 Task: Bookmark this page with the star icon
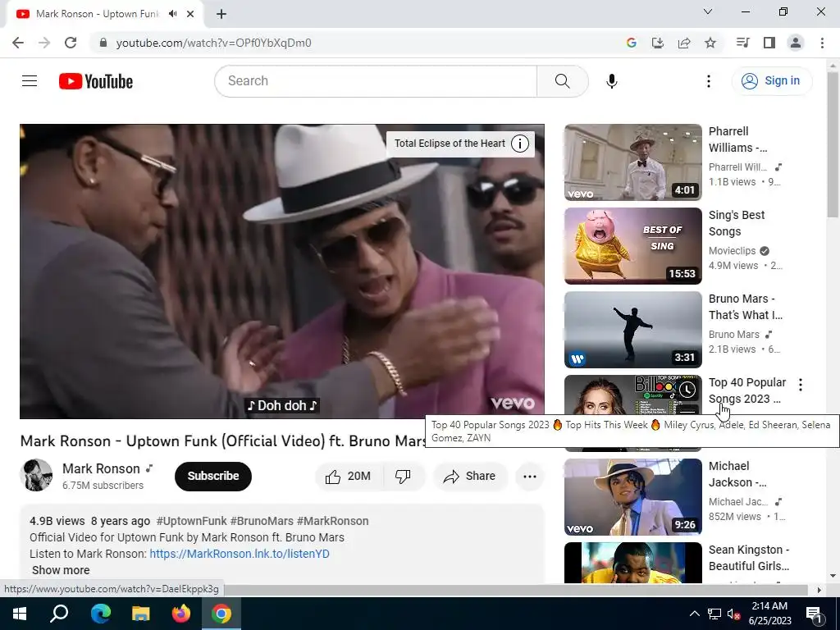[x=710, y=43]
